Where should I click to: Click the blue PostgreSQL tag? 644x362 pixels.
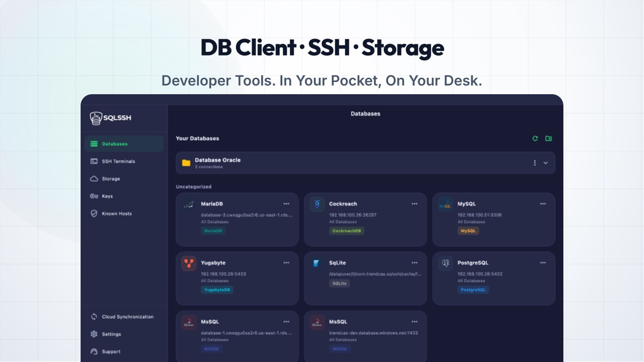(473, 290)
